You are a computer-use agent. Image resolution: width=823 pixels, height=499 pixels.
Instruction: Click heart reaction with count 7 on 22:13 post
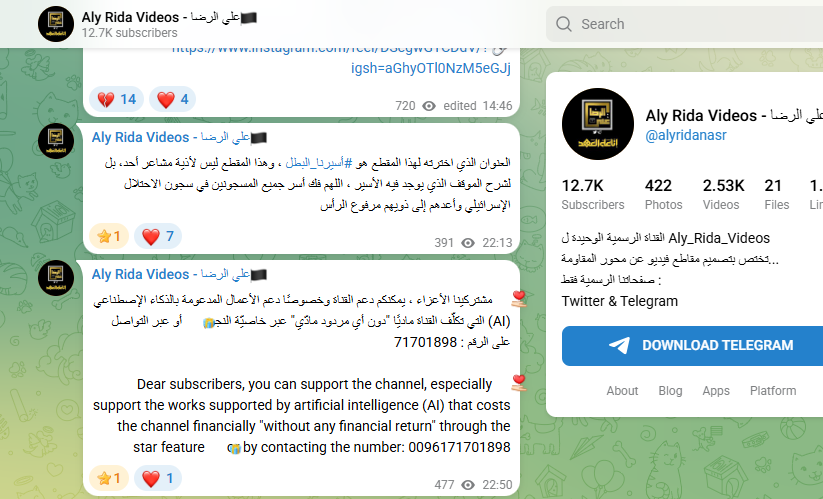[158, 237]
